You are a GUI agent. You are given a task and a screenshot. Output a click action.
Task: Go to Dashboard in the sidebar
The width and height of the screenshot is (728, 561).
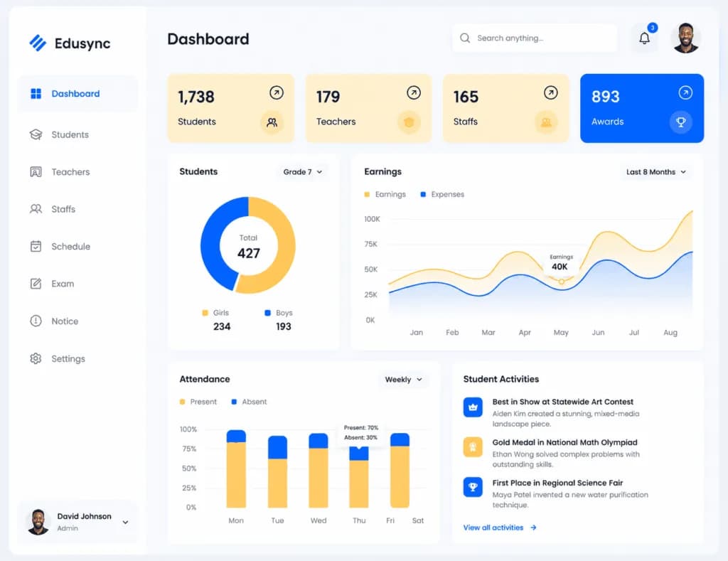click(78, 94)
